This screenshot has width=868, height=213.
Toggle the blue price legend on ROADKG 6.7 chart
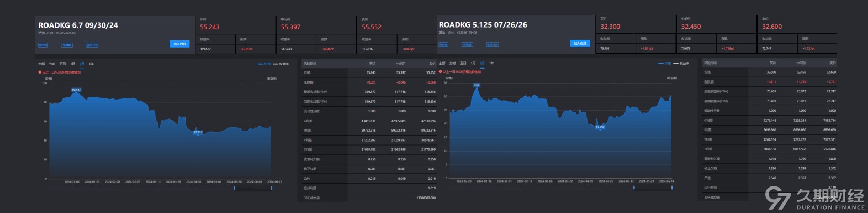(264, 64)
